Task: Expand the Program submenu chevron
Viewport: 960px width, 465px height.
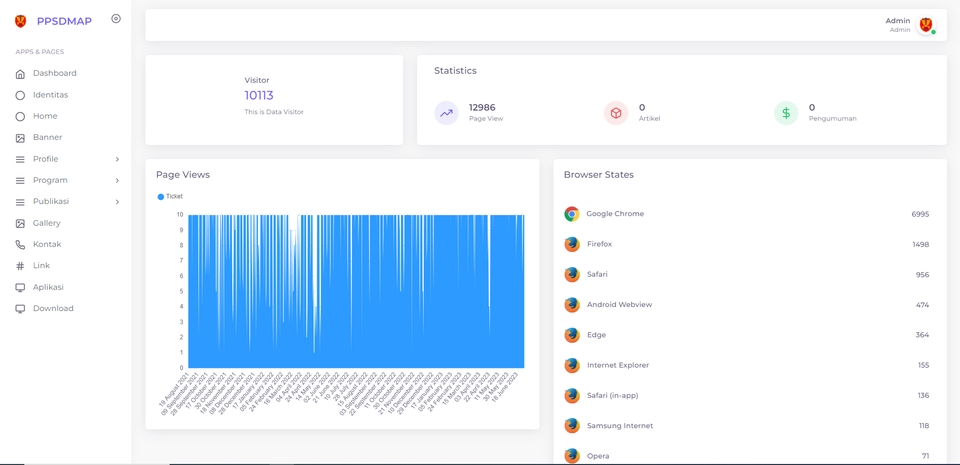Action: 117,180
